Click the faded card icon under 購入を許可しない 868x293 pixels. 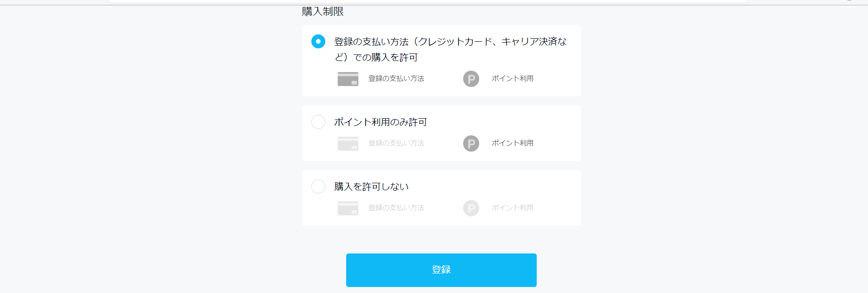348,208
